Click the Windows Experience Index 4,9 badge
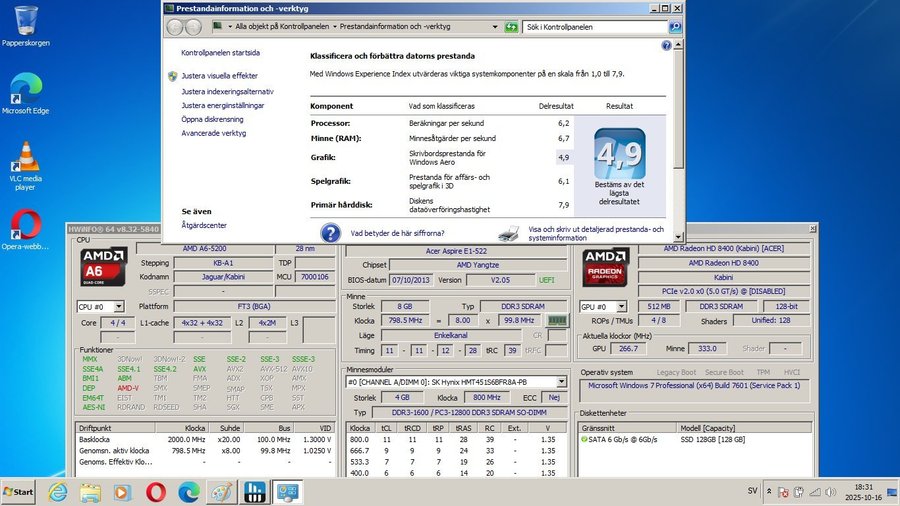The width and height of the screenshot is (900, 506). (x=619, y=153)
